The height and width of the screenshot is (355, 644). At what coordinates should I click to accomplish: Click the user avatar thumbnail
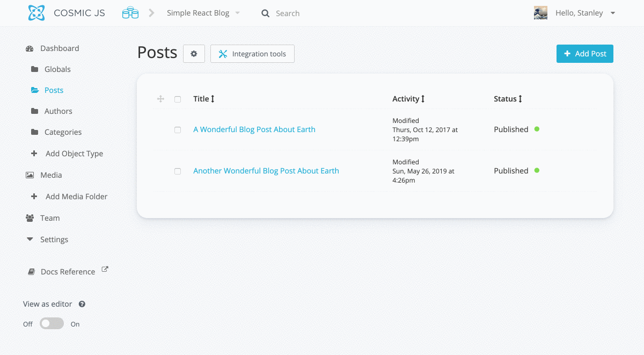coord(540,13)
